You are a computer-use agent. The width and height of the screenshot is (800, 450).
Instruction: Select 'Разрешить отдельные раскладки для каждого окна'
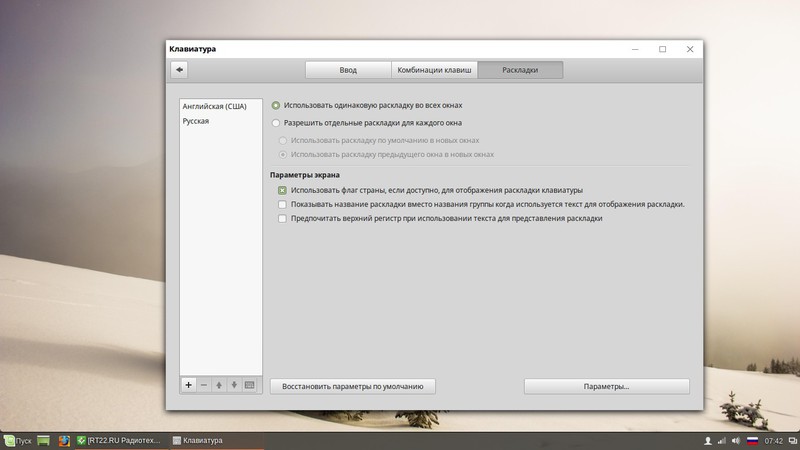(276, 123)
